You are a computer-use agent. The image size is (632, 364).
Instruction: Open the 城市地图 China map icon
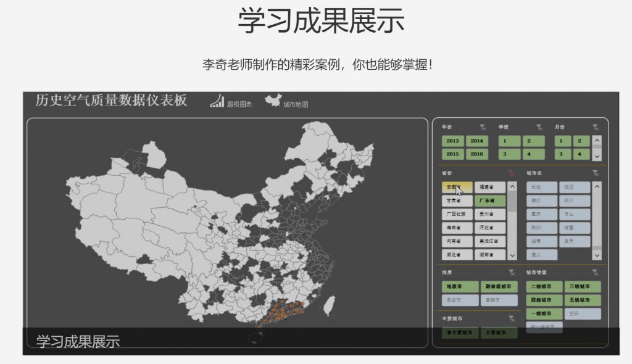point(273,101)
